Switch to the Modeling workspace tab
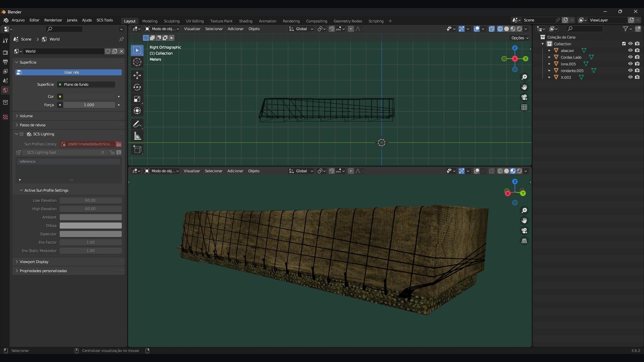 tap(150, 21)
